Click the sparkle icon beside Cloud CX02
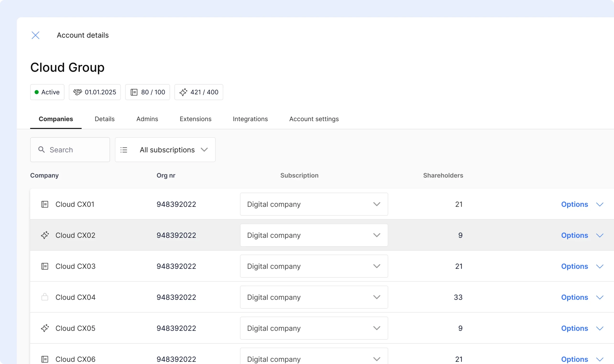This screenshot has width=614, height=364. (45, 235)
